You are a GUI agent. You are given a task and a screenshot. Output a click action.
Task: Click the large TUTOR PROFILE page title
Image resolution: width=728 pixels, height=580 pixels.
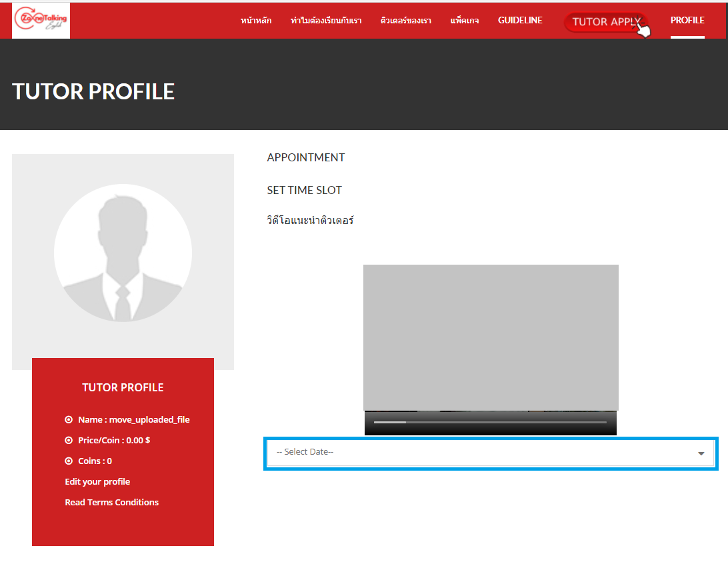coord(93,91)
